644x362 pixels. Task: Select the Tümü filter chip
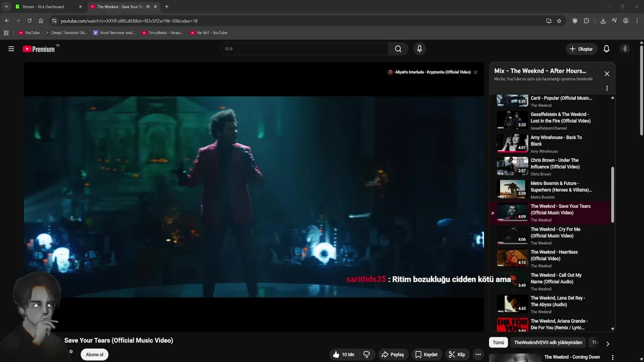[498, 342]
